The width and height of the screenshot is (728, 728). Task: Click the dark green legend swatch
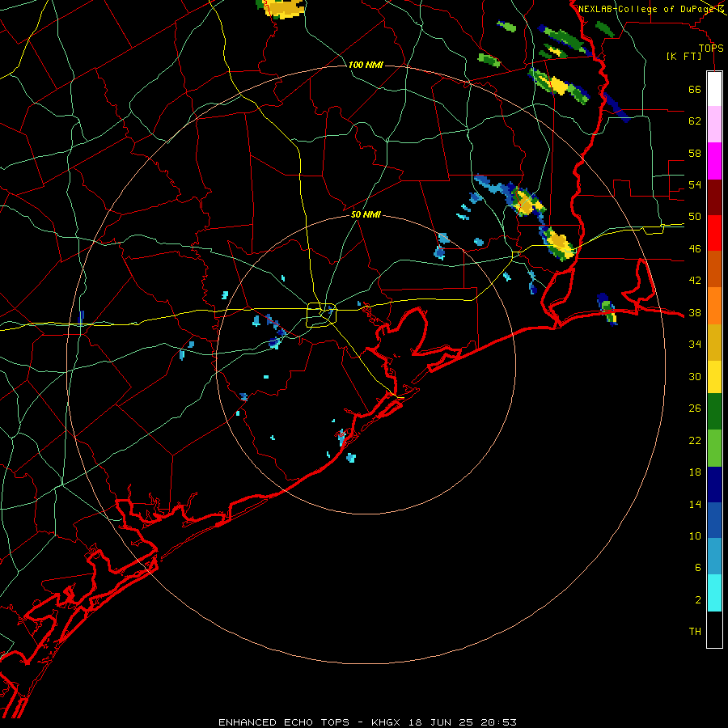tap(714, 413)
